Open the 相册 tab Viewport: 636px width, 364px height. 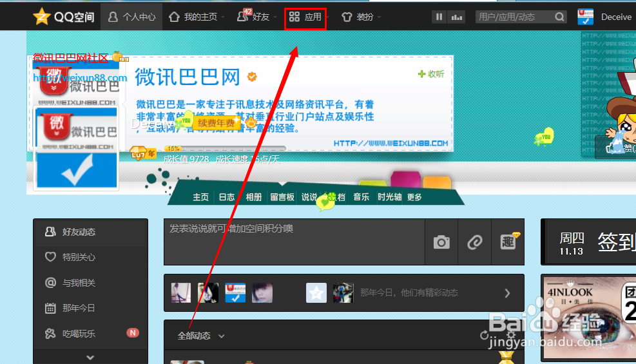[253, 197]
